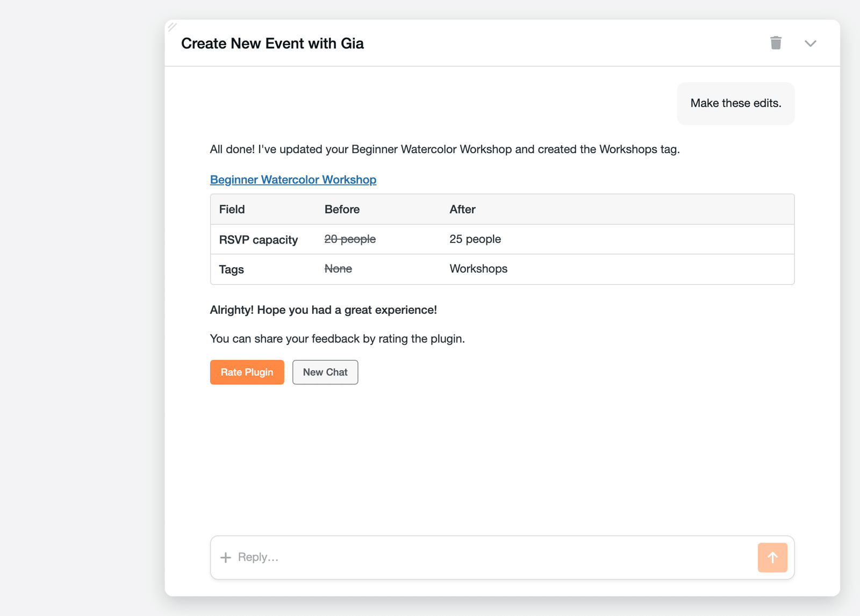860x616 pixels.
Task: Click the 'Before' column header
Action: point(342,209)
